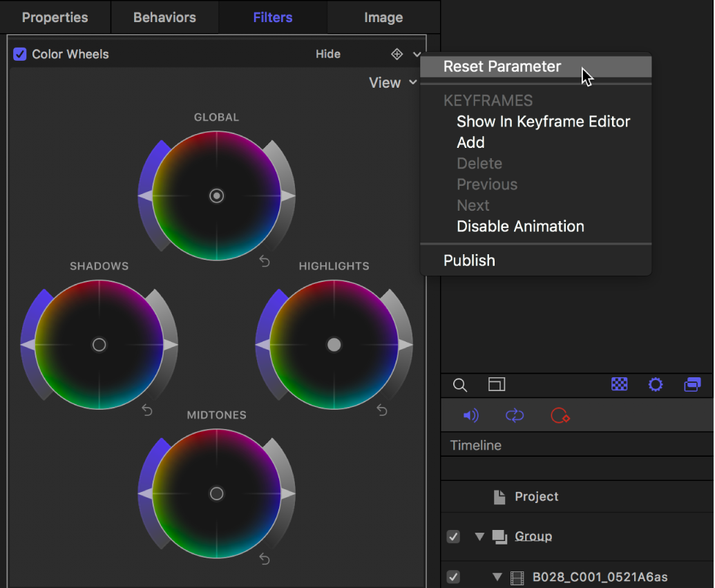The height and width of the screenshot is (588, 715).
Task: Collapse the B028_C001_0521A6as disclosure triangle
Action: [496, 576]
